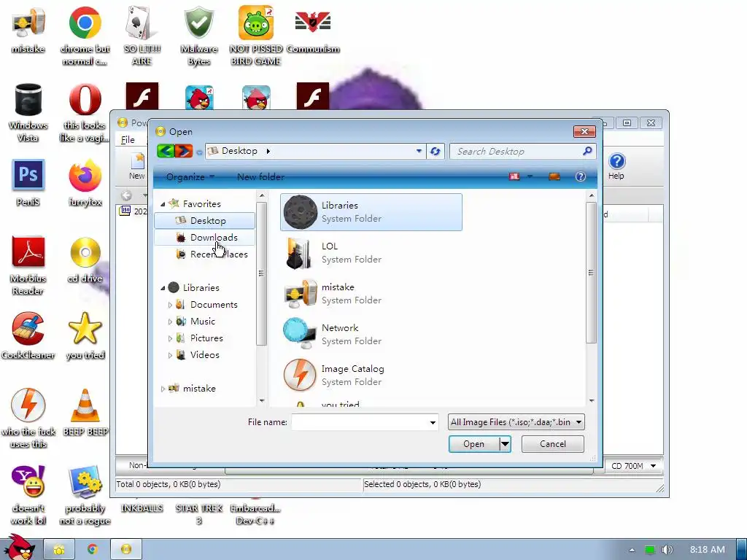Screen dimensions: 747x560
Task: Click the Open button
Action: pyautogui.click(x=474, y=444)
